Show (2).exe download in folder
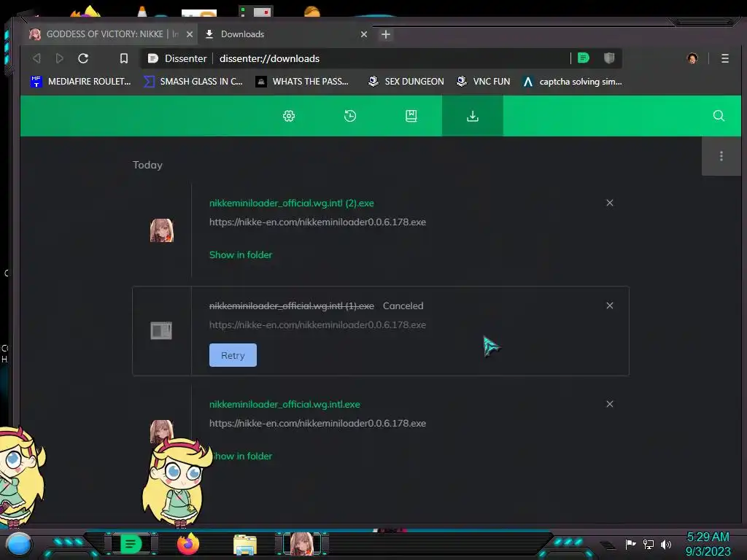Viewport: 747px width, 560px height. tap(241, 254)
